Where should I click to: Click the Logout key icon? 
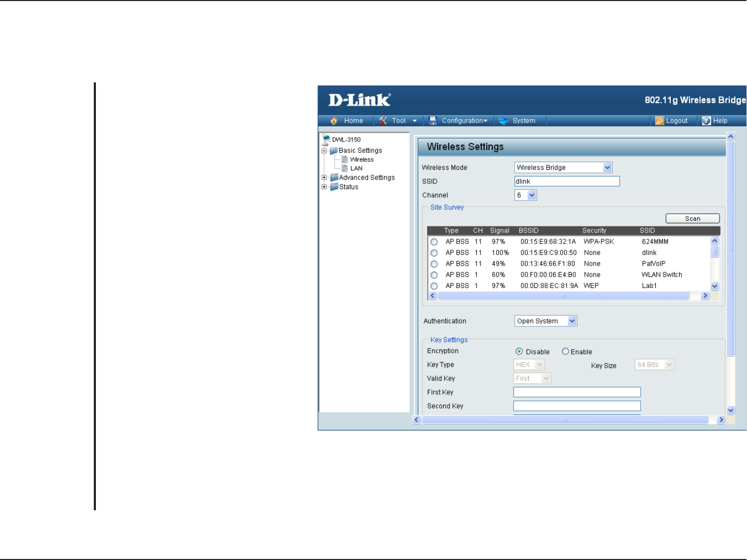coord(659,121)
